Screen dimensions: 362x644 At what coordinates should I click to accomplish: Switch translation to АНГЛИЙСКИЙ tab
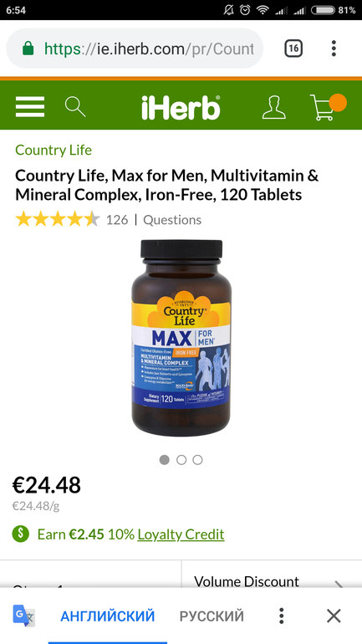point(108,616)
